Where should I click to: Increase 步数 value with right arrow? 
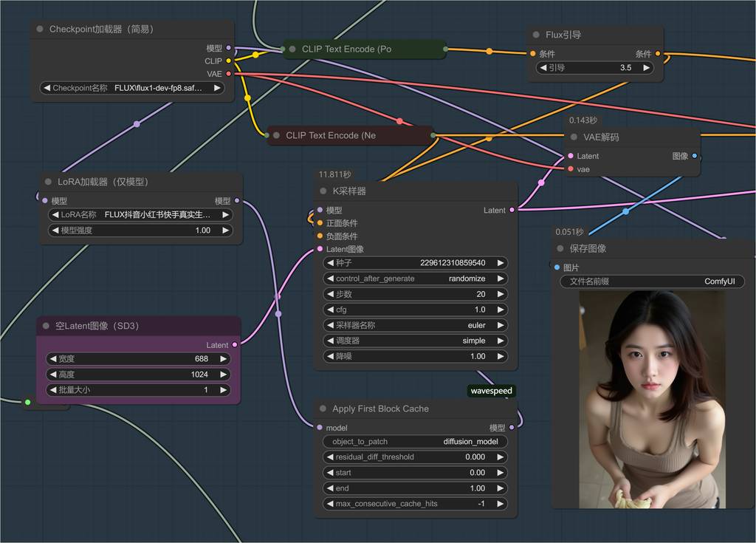(501, 294)
